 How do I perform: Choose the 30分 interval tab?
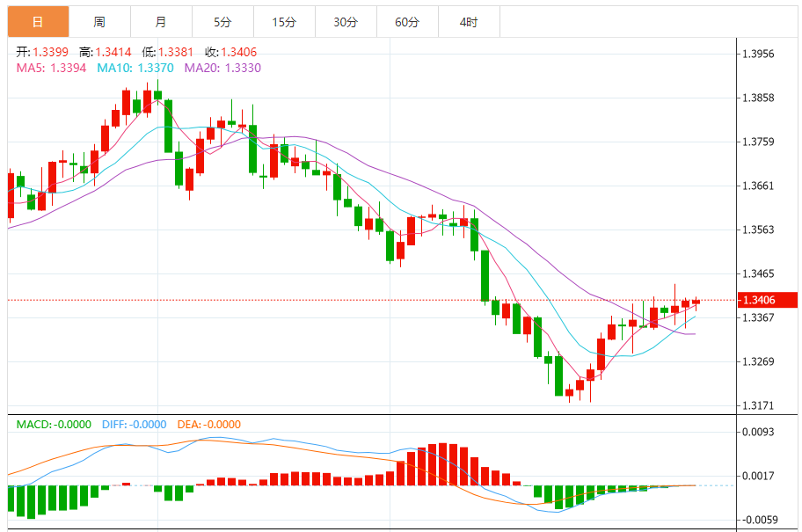pyautogui.click(x=346, y=22)
